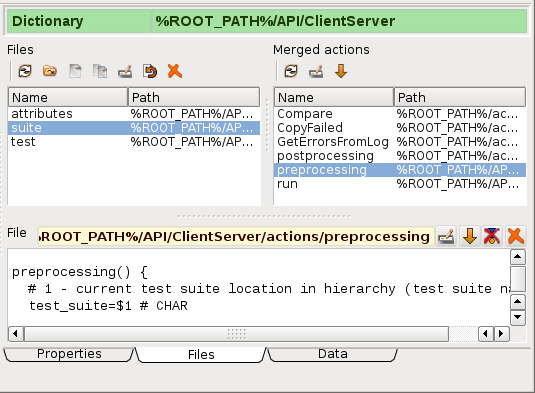Sort Merged actions by Path column header
Viewport: 535px width, 393px height.
460,98
